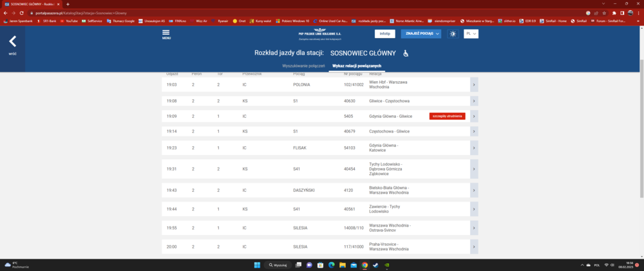Click the back arrow labeled Wróć

pyautogui.click(x=12, y=44)
